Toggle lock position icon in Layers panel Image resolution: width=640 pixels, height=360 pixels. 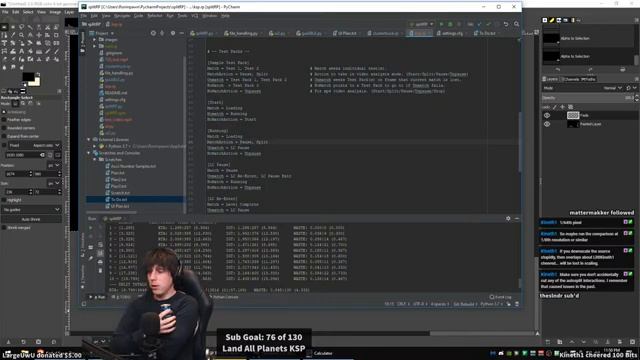click(562, 107)
